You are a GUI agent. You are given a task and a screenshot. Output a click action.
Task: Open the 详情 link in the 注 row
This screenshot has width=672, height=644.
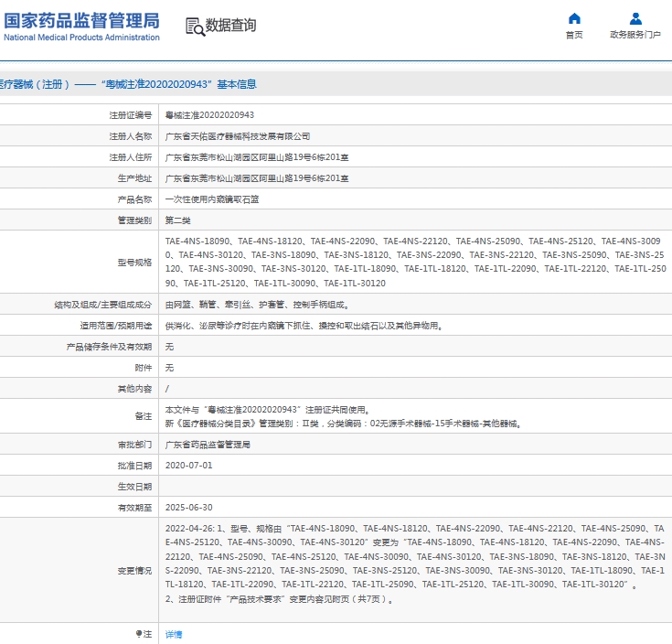click(174, 634)
